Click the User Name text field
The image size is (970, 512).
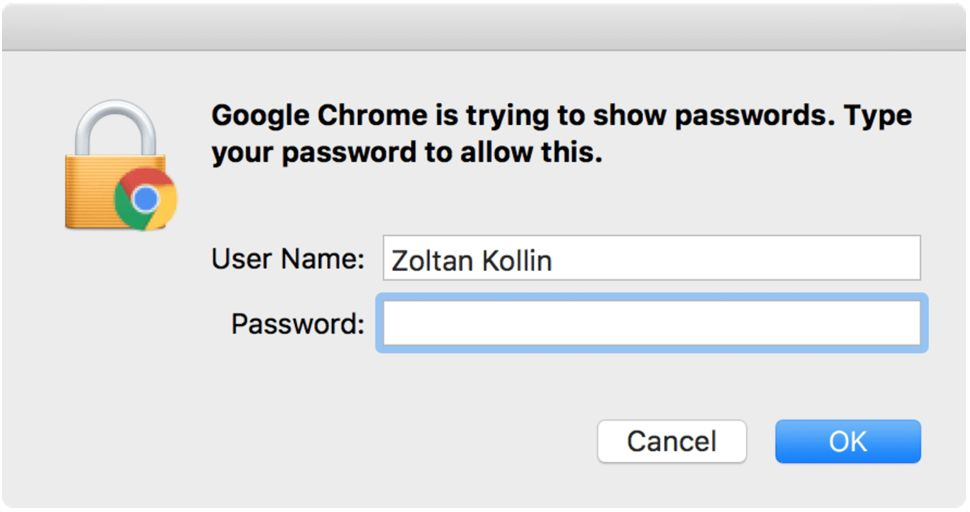click(651, 260)
